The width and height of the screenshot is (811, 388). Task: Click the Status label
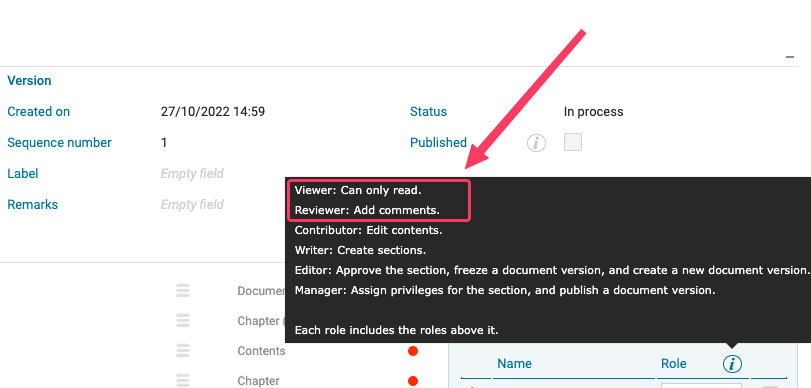click(428, 112)
